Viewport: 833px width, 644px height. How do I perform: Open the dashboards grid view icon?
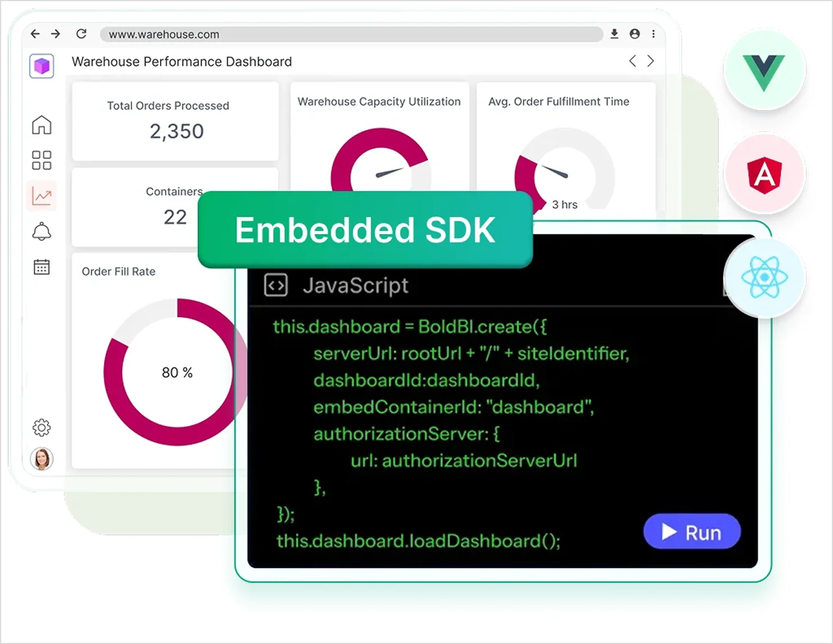point(42,160)
